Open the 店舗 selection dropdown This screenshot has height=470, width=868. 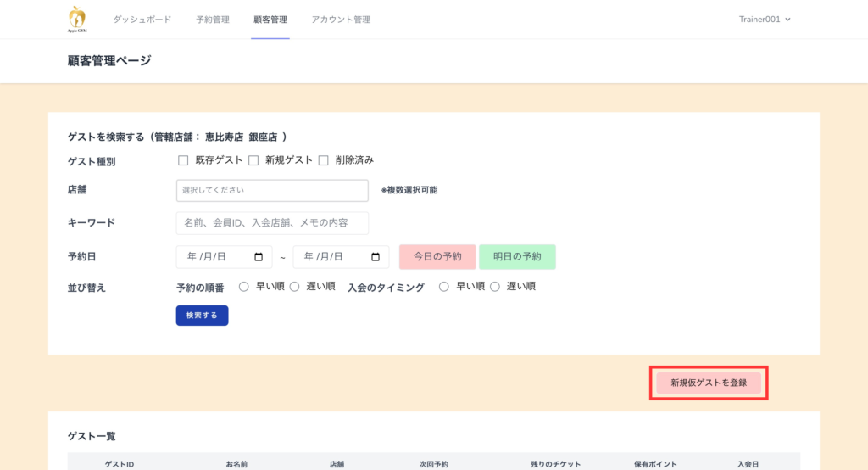(x=272, y=191)
